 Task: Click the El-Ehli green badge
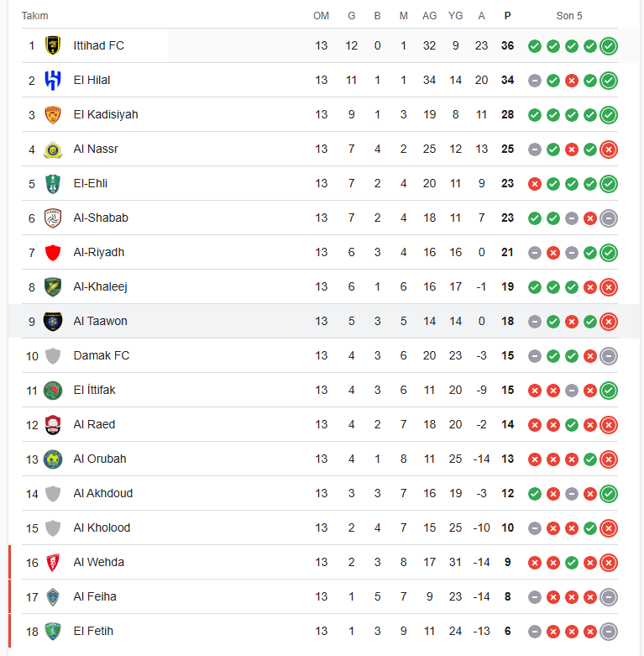click(53, 184)
